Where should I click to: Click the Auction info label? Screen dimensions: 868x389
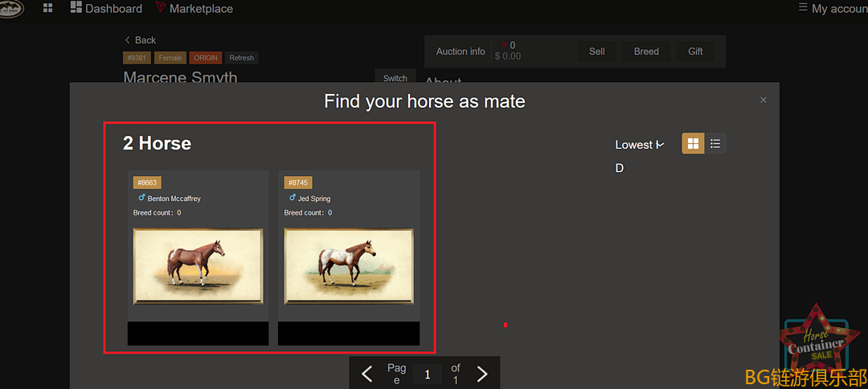pyautogui.click(x=461, y=51)
